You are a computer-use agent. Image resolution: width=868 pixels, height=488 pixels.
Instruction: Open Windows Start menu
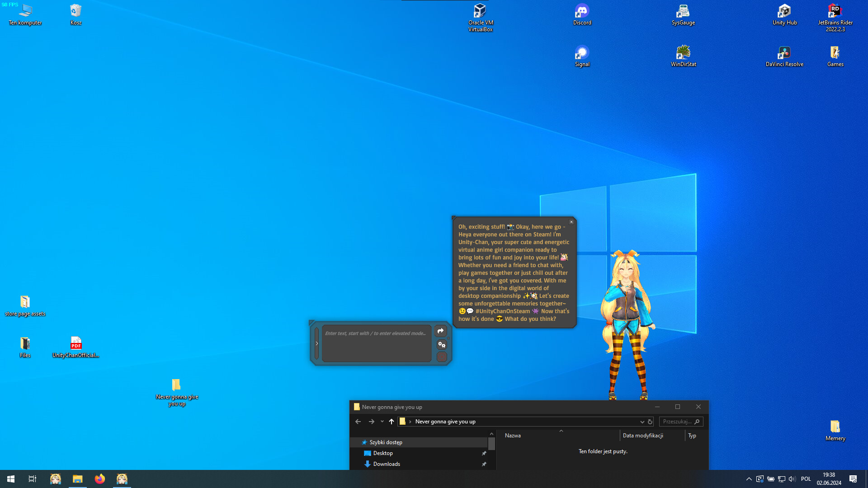point(11,479)
